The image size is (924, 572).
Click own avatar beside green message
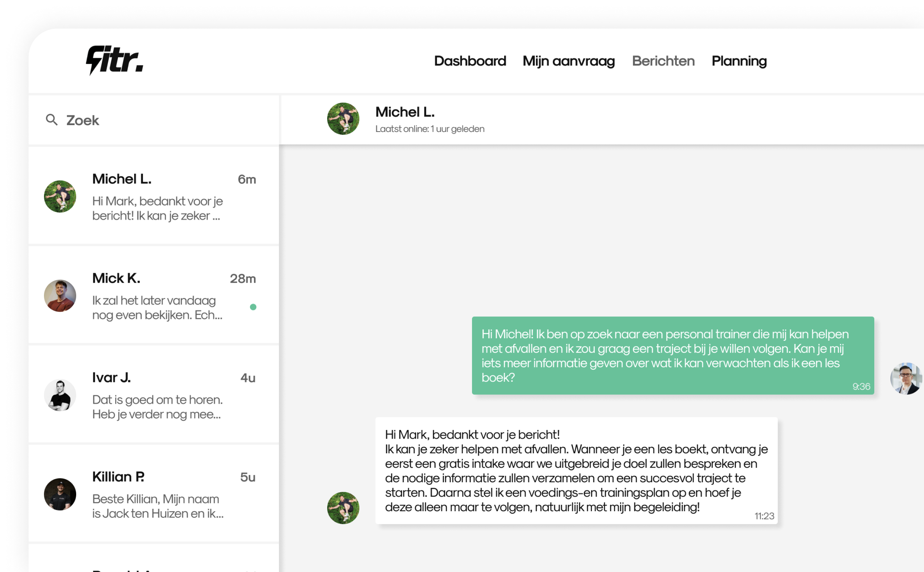tap(906, 378)
